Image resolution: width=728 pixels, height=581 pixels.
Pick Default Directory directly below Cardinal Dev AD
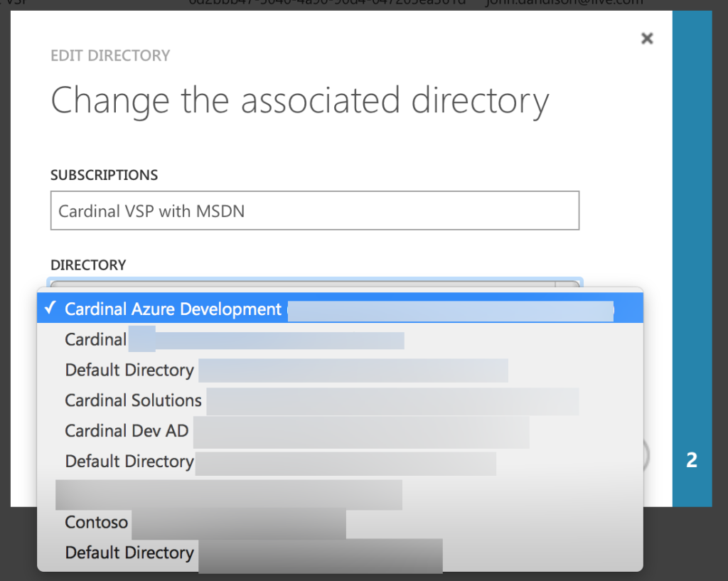[x=340, y=462]
